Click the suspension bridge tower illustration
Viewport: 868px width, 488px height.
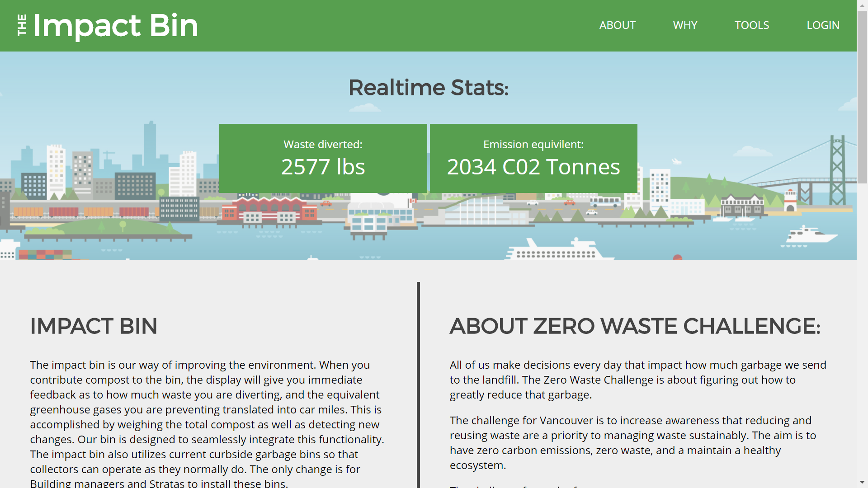[837, 169]
